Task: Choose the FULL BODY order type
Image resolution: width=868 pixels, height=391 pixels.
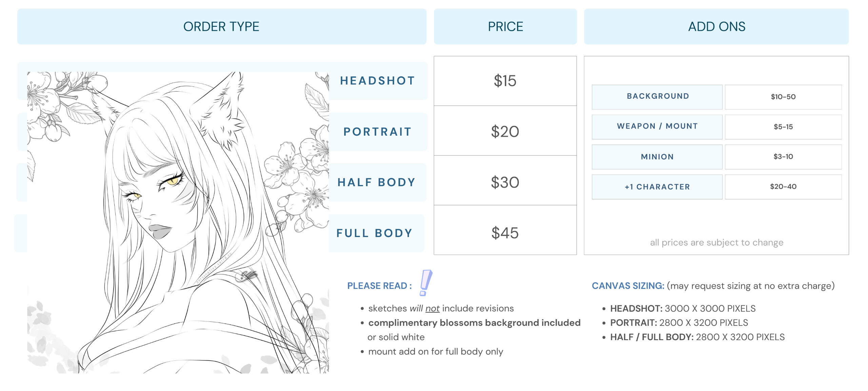Action: pos(375,233)
